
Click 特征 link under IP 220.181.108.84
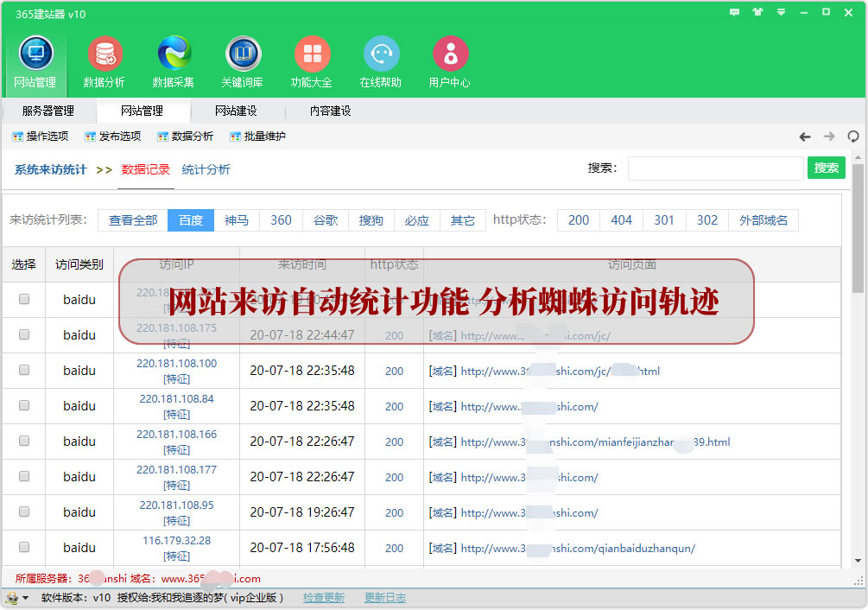pyautogui.click(x=176, y=415)
